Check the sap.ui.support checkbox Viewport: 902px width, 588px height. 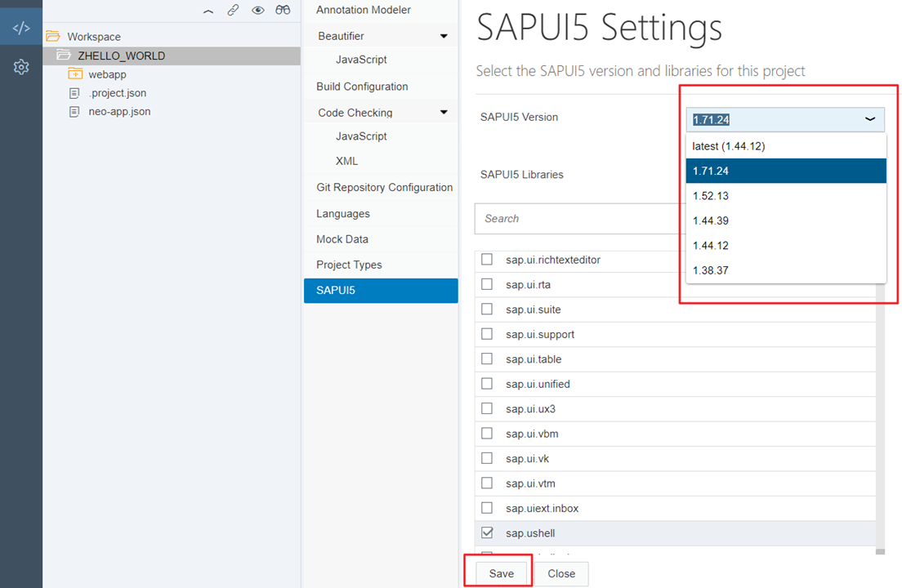tap(487, 333)
